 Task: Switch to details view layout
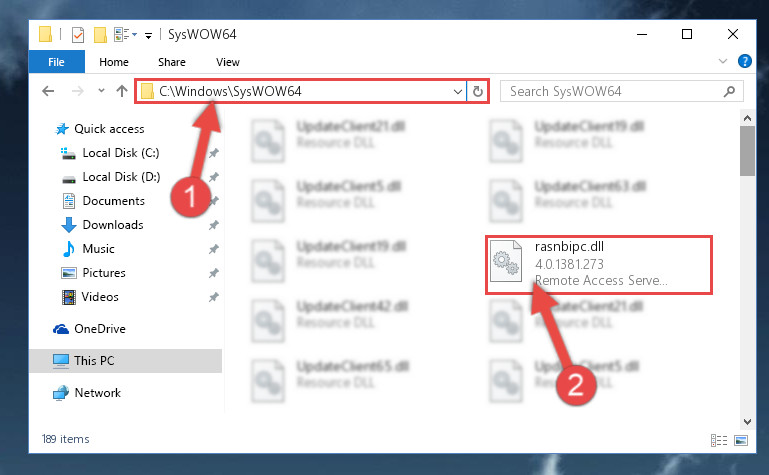click(x=718, y=440)
